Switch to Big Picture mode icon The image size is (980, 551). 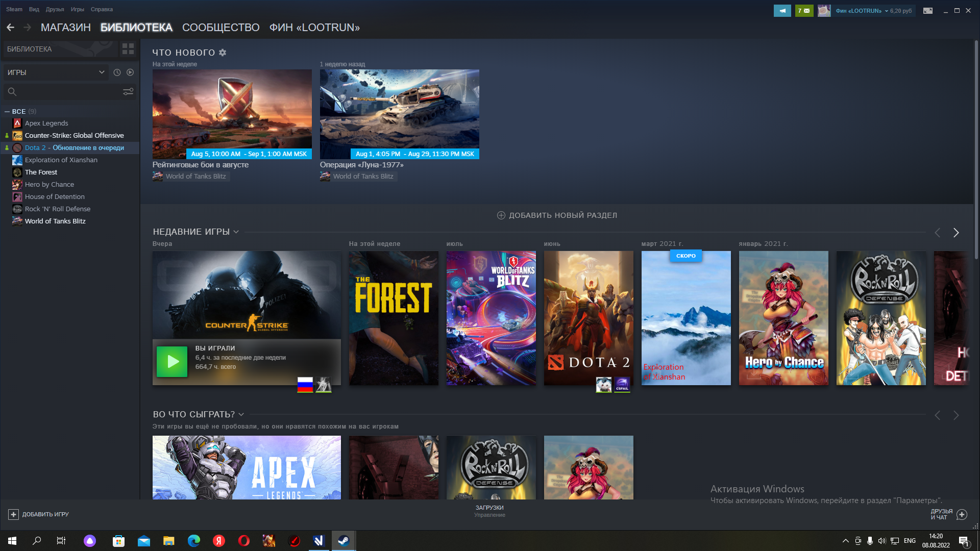coord(928,11)
